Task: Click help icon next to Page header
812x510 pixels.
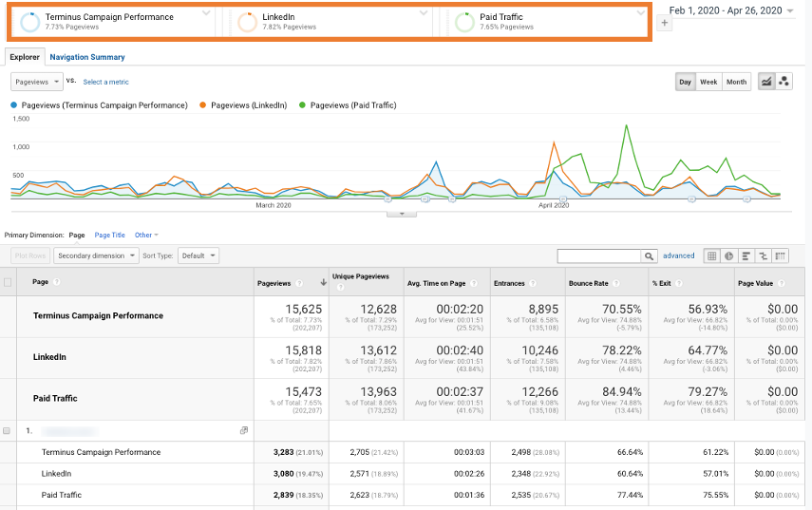Action: point(56,282)
